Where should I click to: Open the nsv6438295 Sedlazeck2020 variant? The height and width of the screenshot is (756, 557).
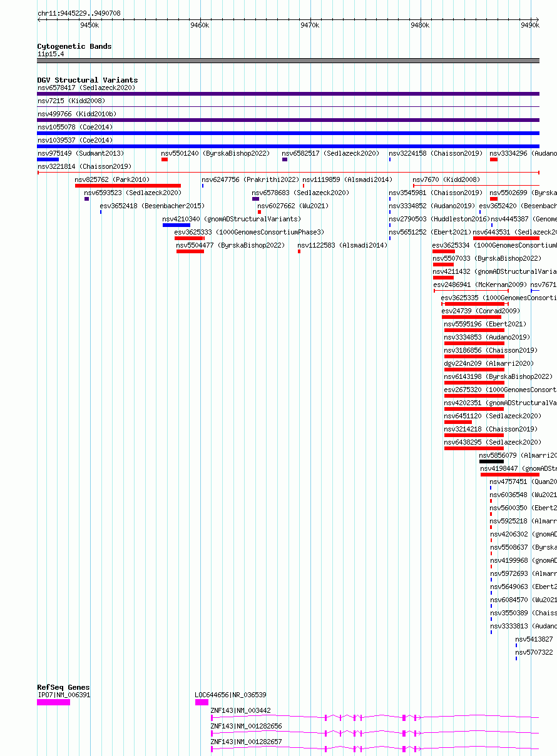pyautogui.click(x=493, y=442)
